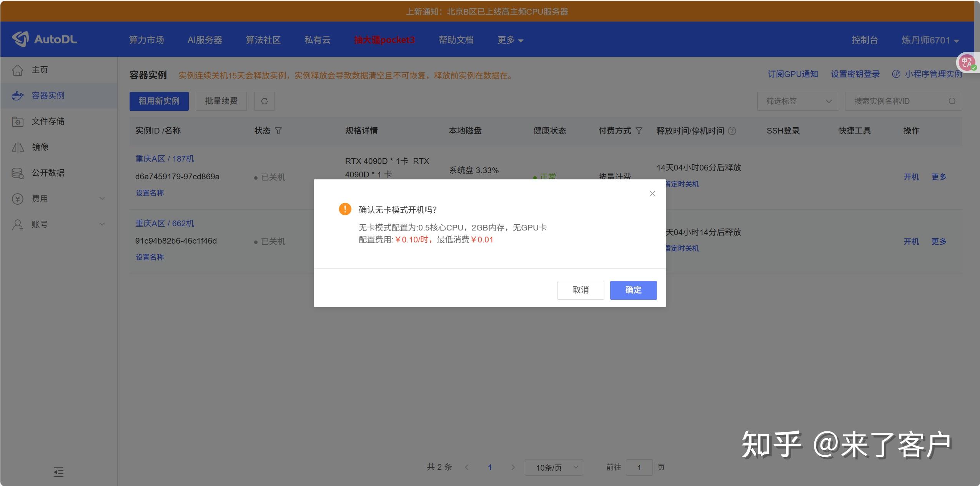Open 帮助文档 from the top navigation

[456, 40]
